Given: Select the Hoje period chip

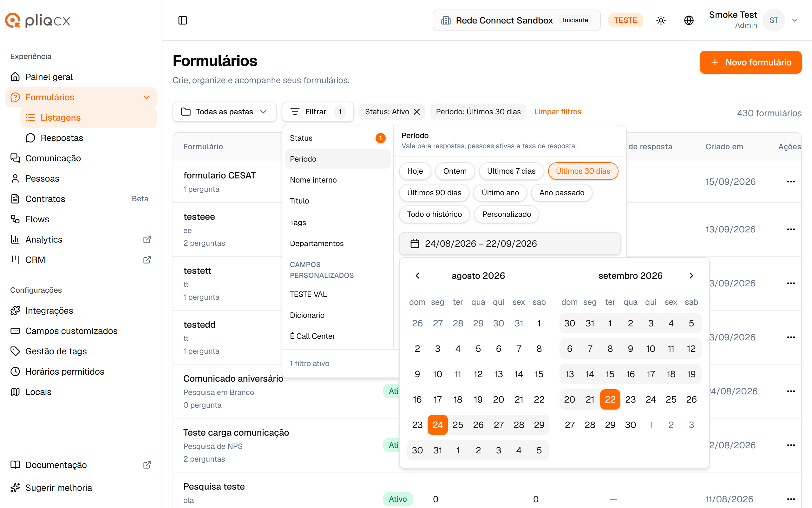Looking at the screenshot, I should (x=415, y=171).
